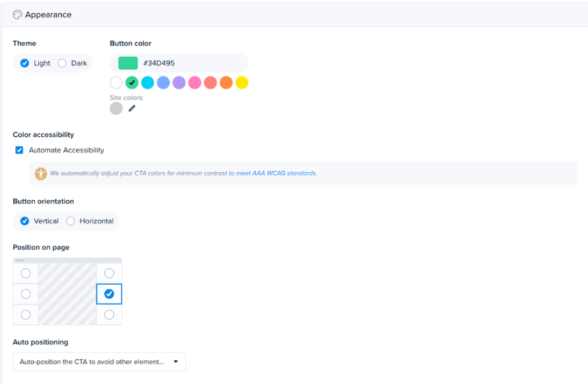Click the 'Position on page' label
The width and height of the screenshot is (588, 384).
tap(41, 247)
